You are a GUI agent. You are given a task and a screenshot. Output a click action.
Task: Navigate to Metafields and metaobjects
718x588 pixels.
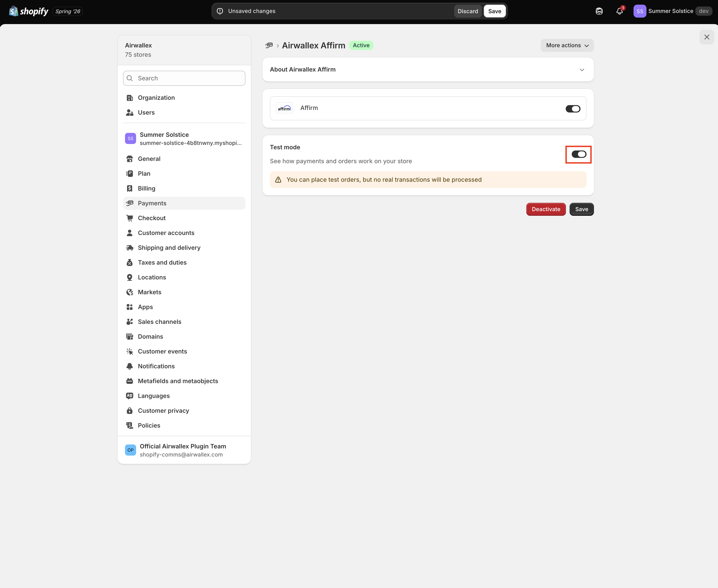click(184, 381)
